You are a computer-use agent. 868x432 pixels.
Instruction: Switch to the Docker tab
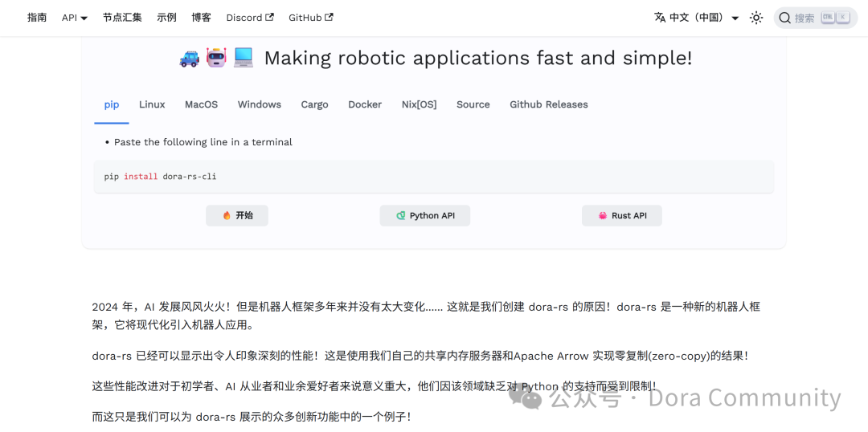click(365, 104)
